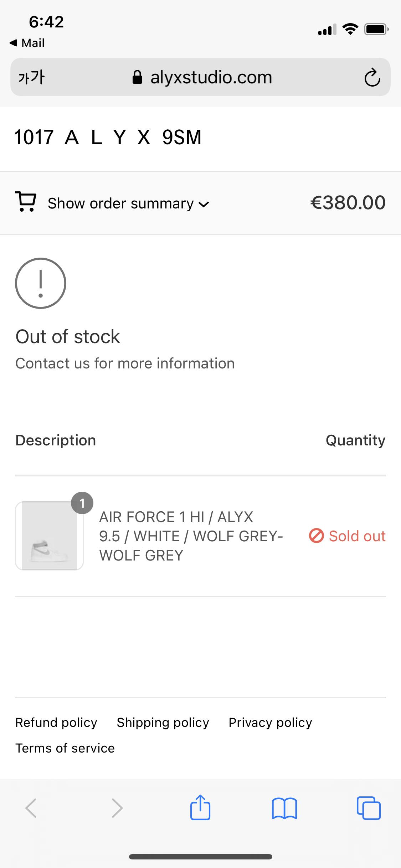
Task: Open the Refund policy link
Action: 56,722
